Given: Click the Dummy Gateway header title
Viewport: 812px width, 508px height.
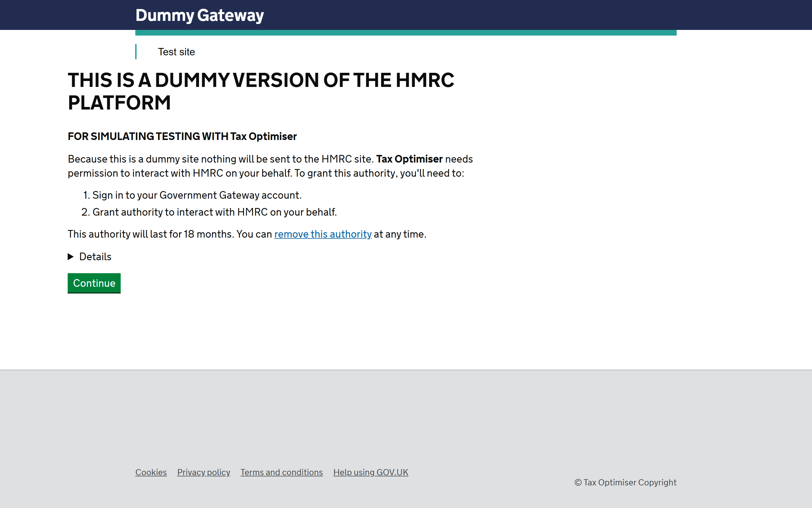Looking at the screenshot, I should tap(200, 15).
